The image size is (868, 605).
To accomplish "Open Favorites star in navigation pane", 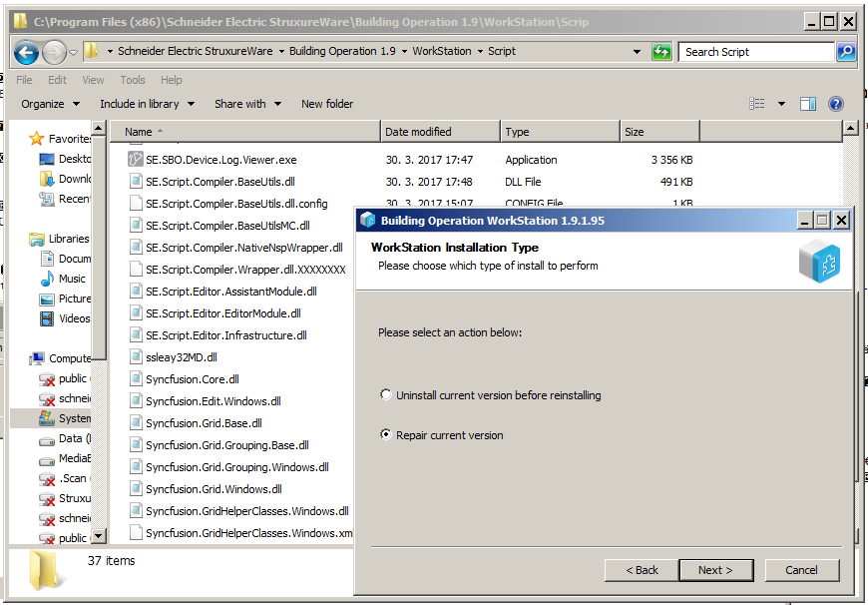I will pos(37,139).
